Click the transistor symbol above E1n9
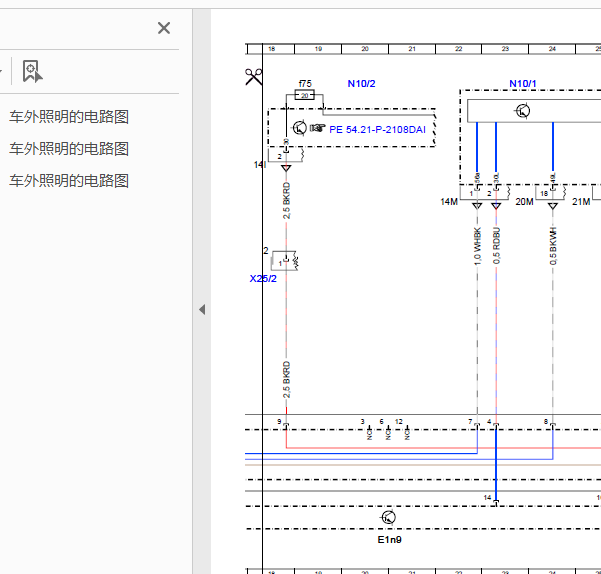Screen dimensions: 601x574 point(388,517)
